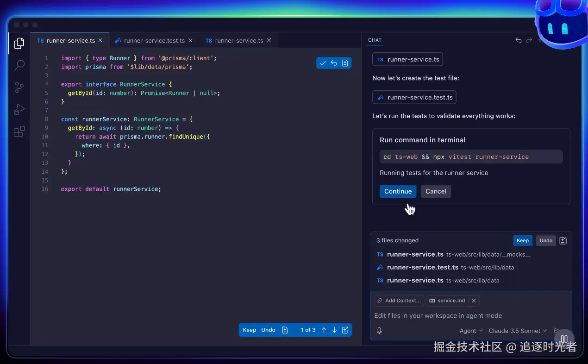The height and width of the screenshot is (364, 588).
Task: Click the 'Run command in terminal' heading
Action: [x=423, y=140]
